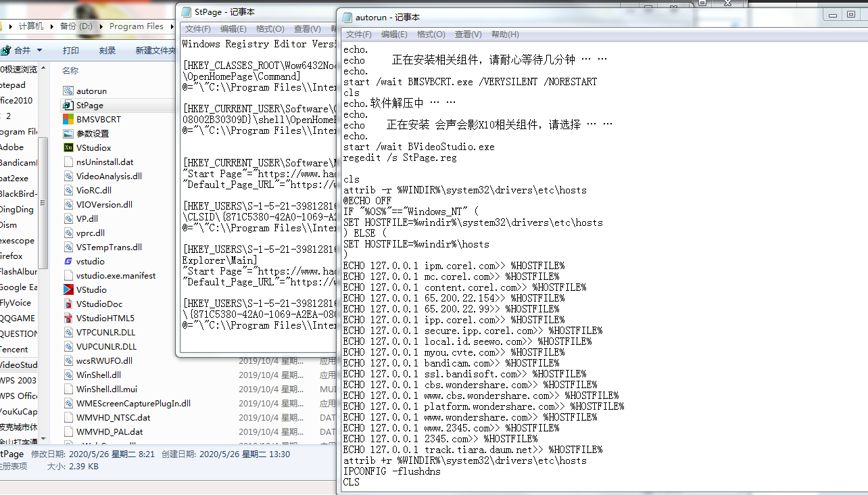Click the WinShell.dll.mui file icon
Screen dimensions: 868x495
pyautogui.click(x=68, y=389)
